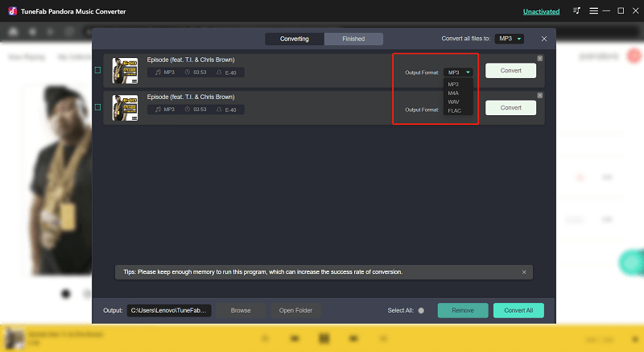Viewport: 644px width, 352px height.
Task: Click the output path field
Action: (x=170, y=310)
